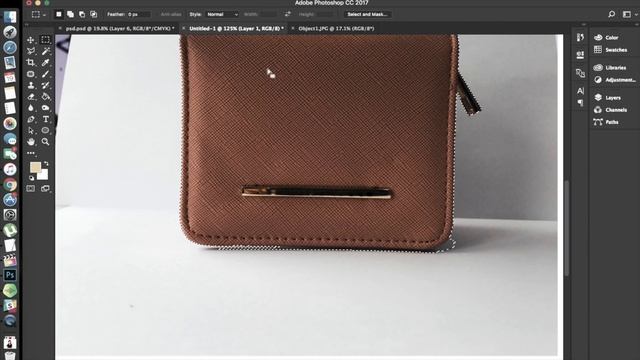Select the Blur tool
This screenshot has height=360, width=640.
tap(31, 108)
